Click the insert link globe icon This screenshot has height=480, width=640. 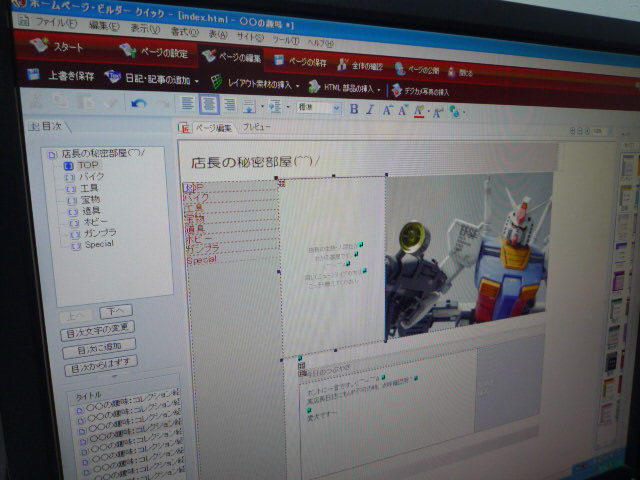[x=454, y=111]
